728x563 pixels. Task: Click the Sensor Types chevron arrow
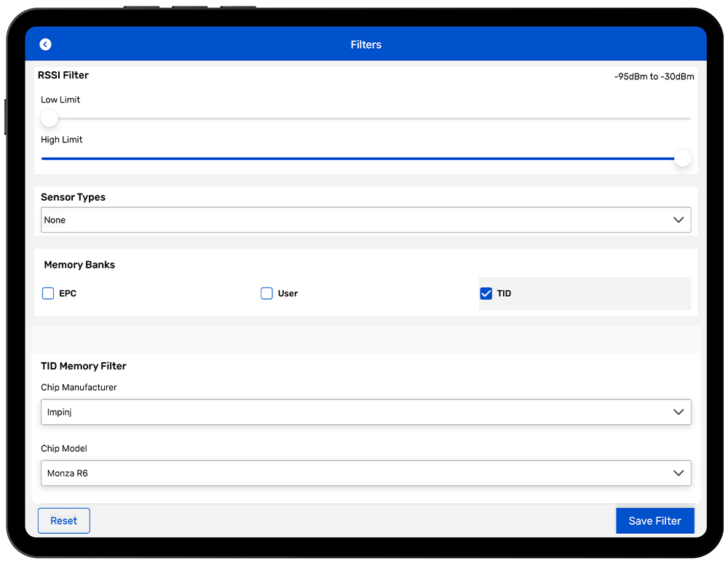pos(678,220)
